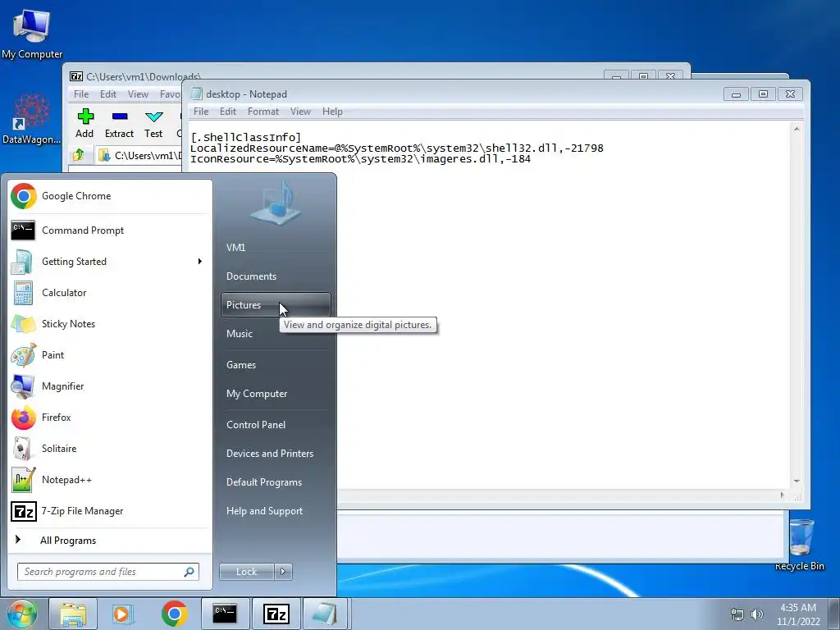Screen dimensions: 840x630
Task: Open Sticky Notes from Start menu
Action: 109,323
